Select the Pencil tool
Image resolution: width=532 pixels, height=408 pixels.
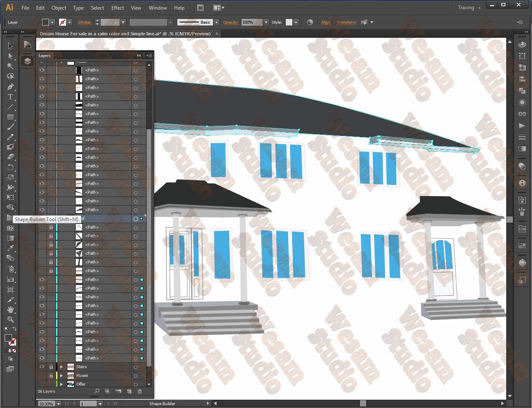(x=10, y=137)
